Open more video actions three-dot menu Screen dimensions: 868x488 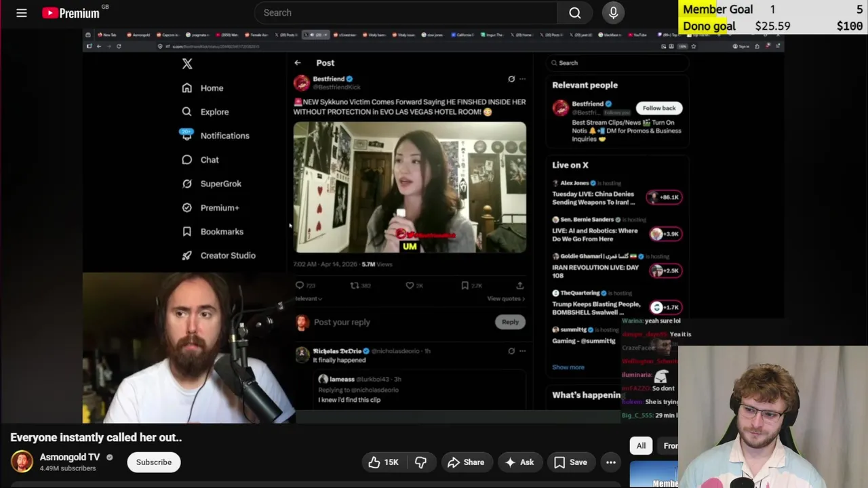click(611, 462)
